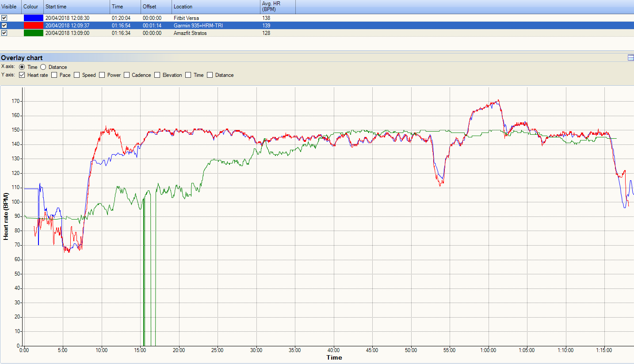Sort by the Start time column header
This screenshot has width=634, height=364.
point(76,7)
